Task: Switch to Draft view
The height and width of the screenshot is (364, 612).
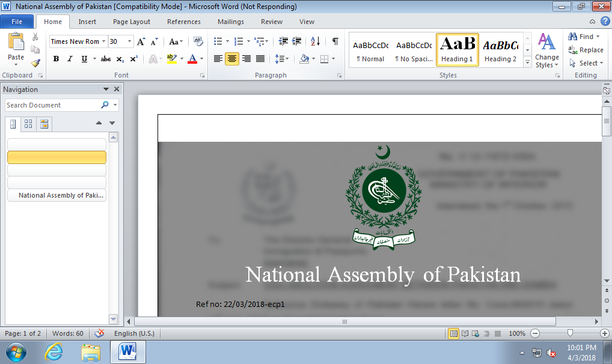Action: tap(498, 333)
